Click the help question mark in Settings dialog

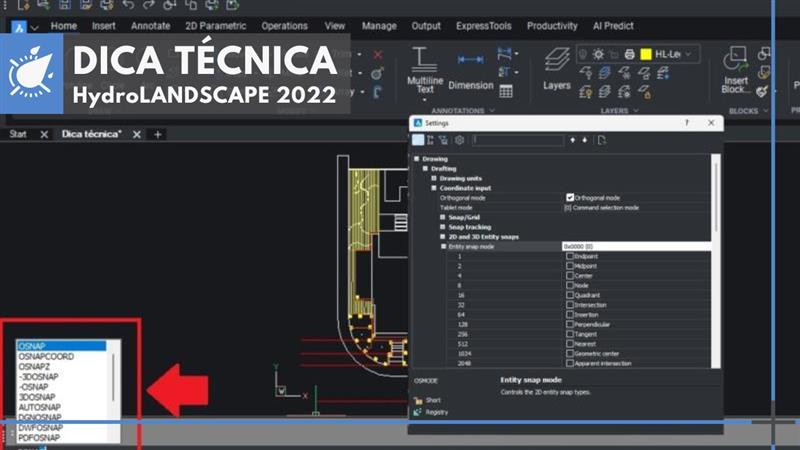click(x=687, y=123)
